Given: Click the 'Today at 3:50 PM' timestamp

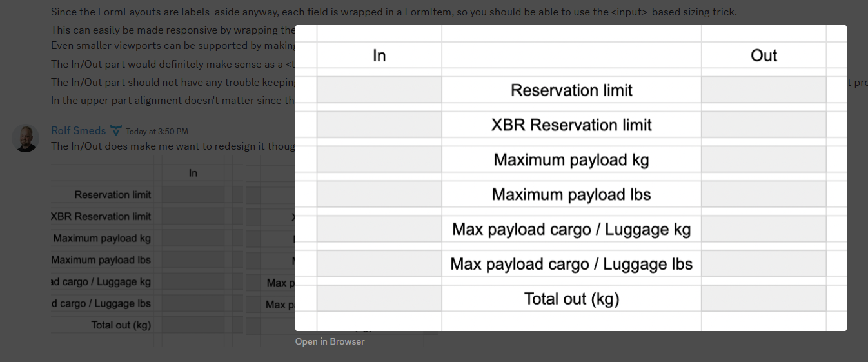Looking at the screenshot, I should click(x=157, y=131).
